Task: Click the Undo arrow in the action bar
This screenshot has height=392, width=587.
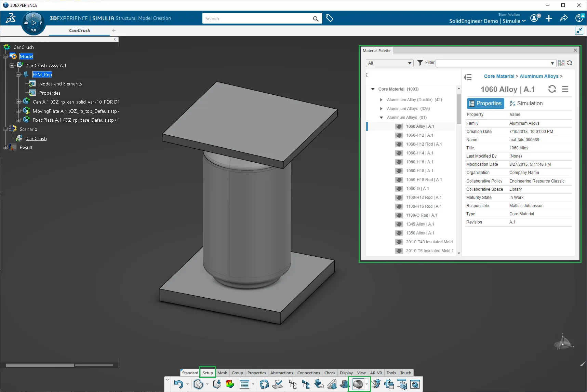Action: pyautogui.click(x=178, y=384)
